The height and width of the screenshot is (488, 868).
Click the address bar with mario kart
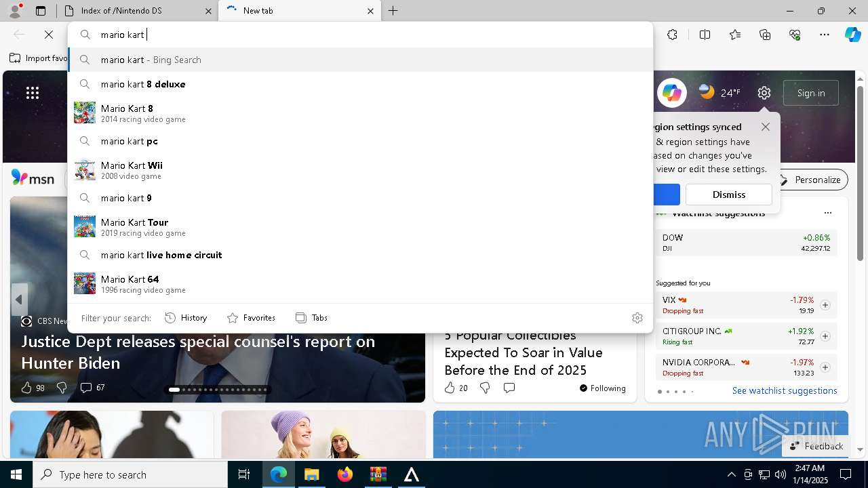pos(360,35)
